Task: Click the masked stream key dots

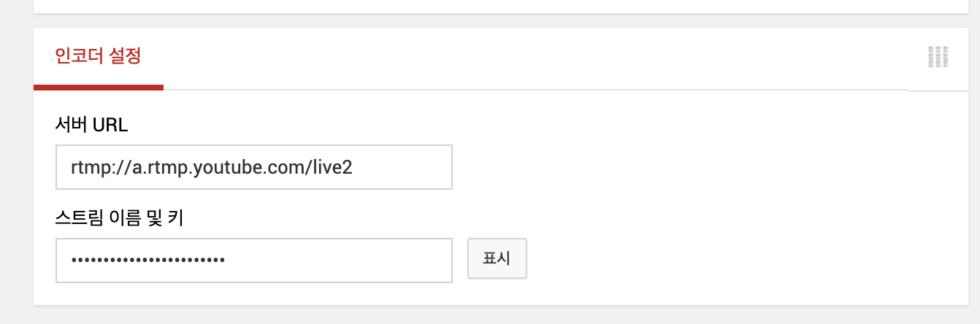Action: point(148,260)
